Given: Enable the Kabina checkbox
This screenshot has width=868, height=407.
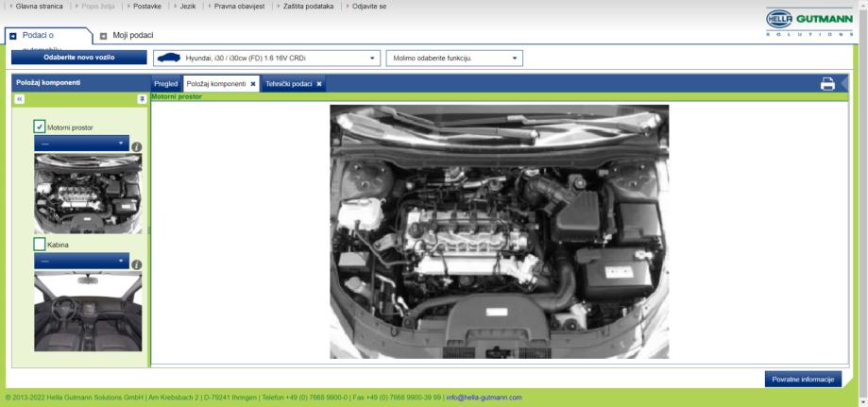Looking at the screenshot, I should pos(40,245).
